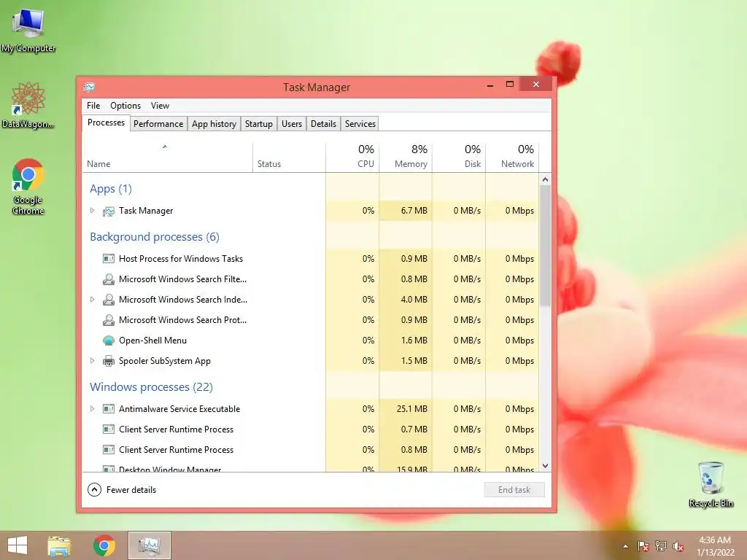Sort by the Disk column header
747x560 pixels.
coord(459,157)
